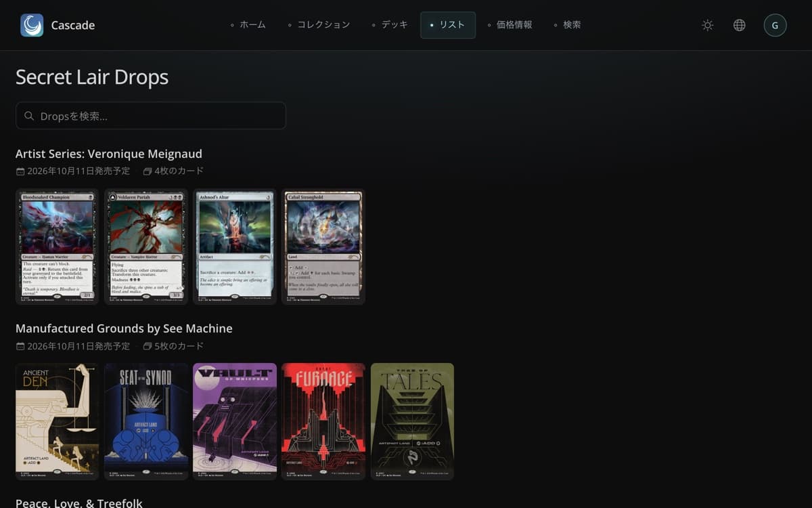This screenshot has height=508, width=812.
Task: Click the Cascade wave logo icon
Action: [32, 25]
